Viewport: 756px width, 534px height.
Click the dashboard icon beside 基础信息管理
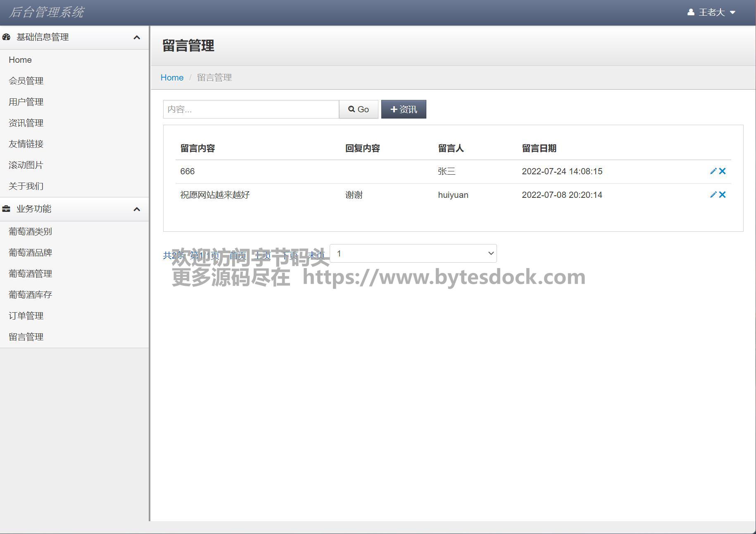tap(6, 37)
